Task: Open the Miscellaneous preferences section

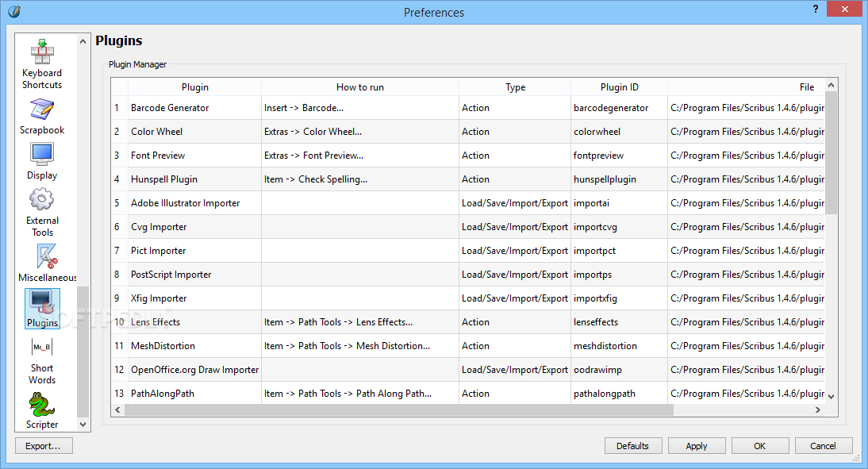Action: (x=47, y=263)
